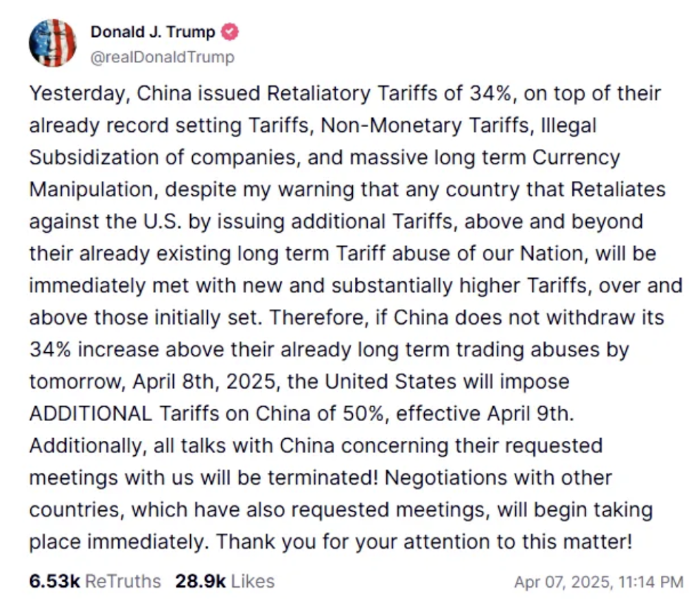Click the @realDonaldTrump handle
This screenshot has width=700, height=607.
pos(163,57)
